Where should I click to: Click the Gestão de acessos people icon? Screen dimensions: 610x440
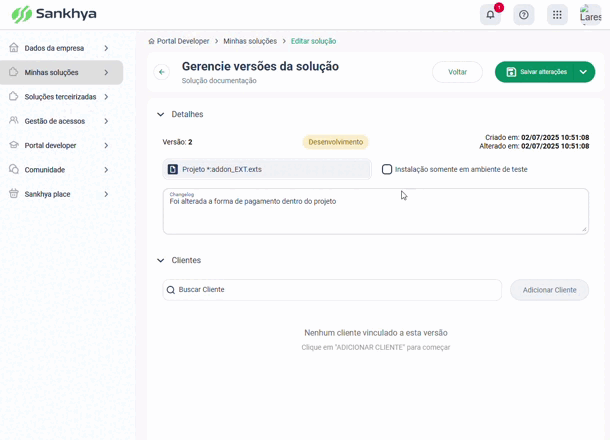(x=14, y=120)
